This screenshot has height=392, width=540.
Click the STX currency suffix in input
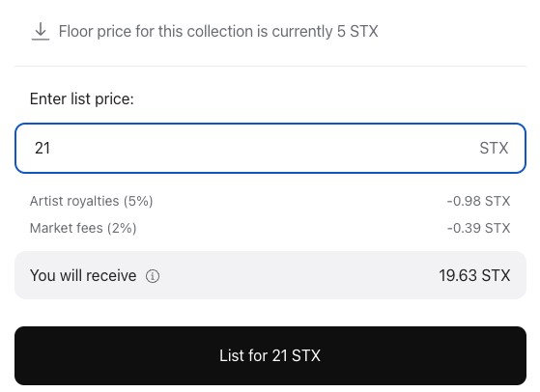pyautogui.click(x=494, y=148)
